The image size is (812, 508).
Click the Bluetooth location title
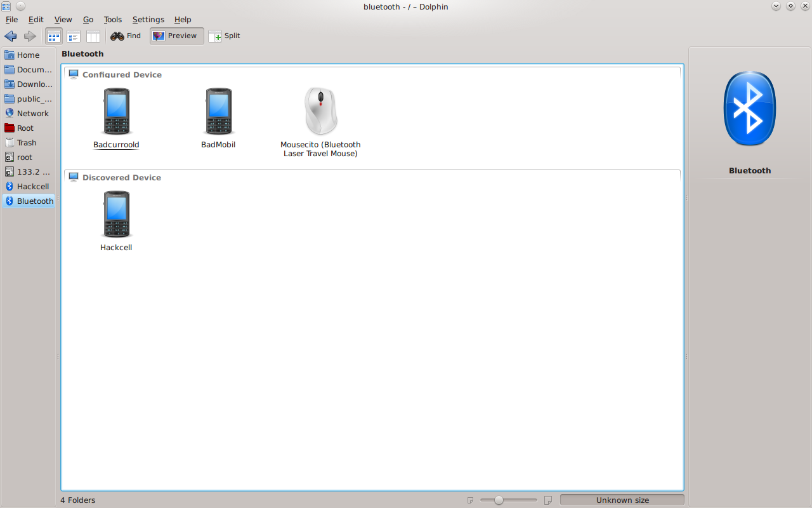pos(82,54)
